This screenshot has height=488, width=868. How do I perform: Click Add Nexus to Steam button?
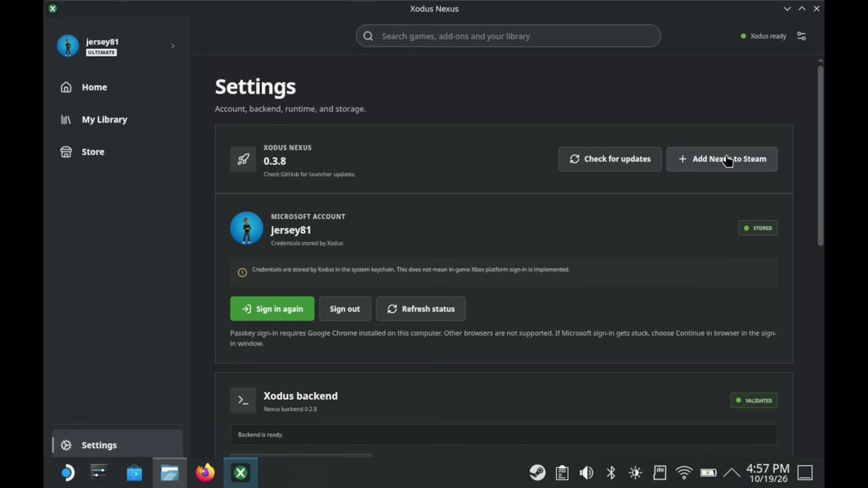click(x=722, y=159)
